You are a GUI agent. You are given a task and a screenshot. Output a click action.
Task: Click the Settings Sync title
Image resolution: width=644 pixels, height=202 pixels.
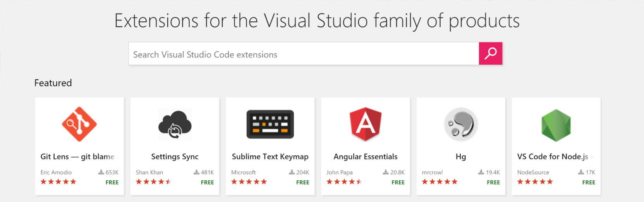[175, 157]
